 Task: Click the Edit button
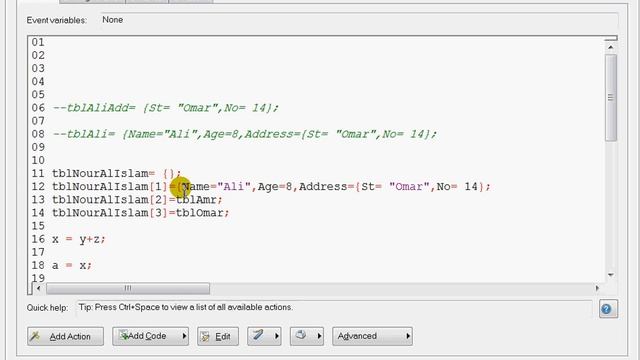tap(218, 336)
